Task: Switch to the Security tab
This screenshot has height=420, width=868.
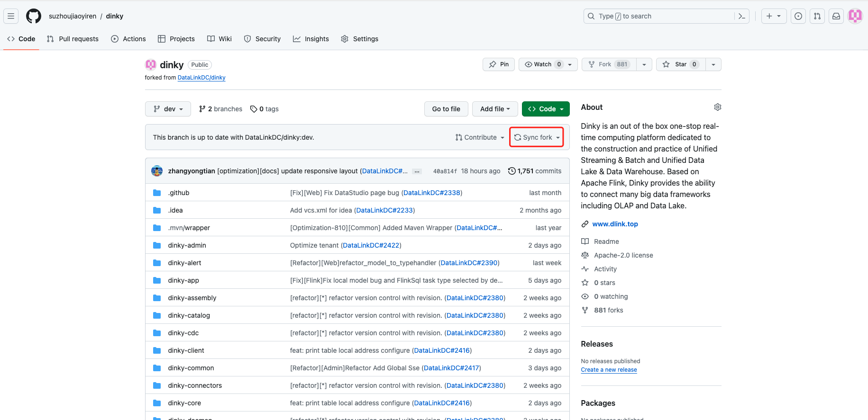Action: (x=262, y=39)
